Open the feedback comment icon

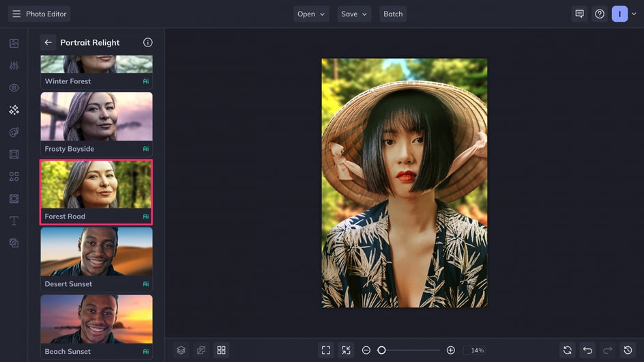pyautogui.click(x=579, y=14)
